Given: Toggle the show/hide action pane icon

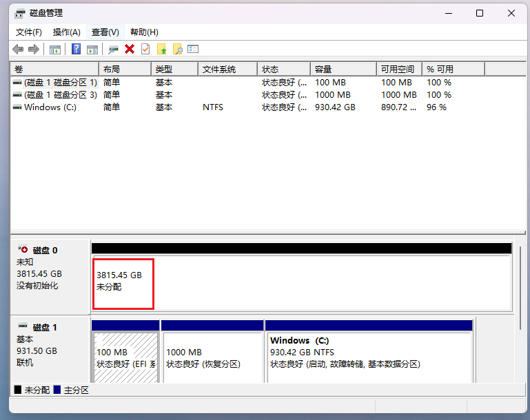Looking at the screenshot, I should (92, 50).
